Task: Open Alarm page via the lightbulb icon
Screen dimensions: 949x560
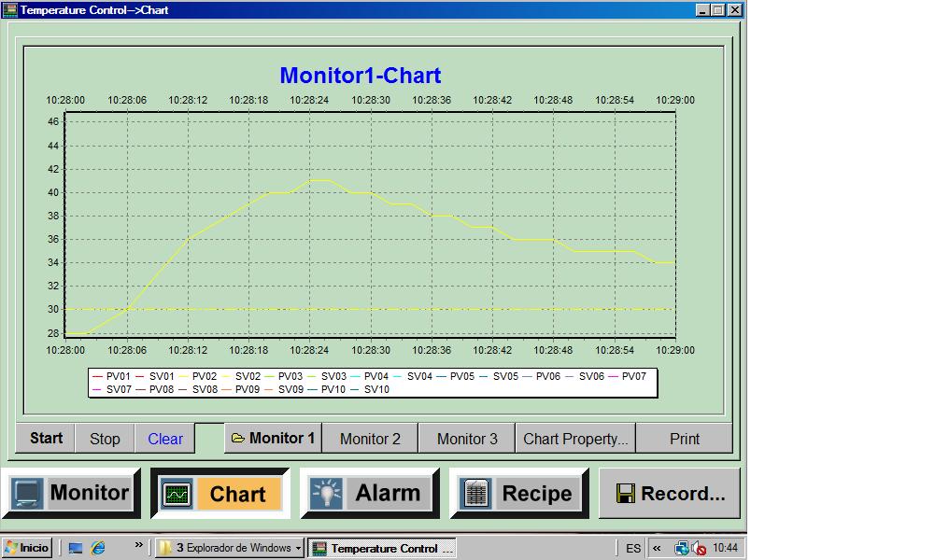Action: [x=326, y=493]
